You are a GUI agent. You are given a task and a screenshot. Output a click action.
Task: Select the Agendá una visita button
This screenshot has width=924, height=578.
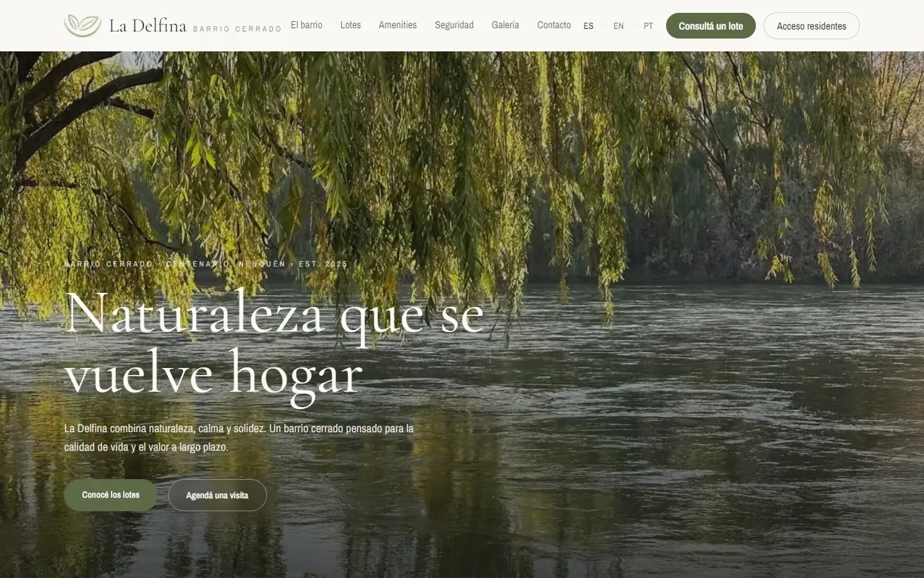point(218,495)
